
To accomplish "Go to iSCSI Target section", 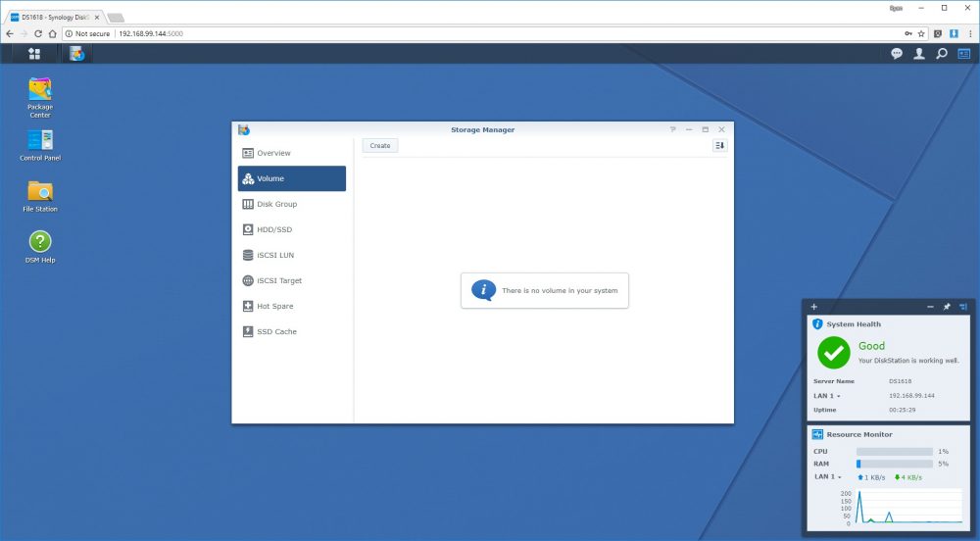I will 292,281.
